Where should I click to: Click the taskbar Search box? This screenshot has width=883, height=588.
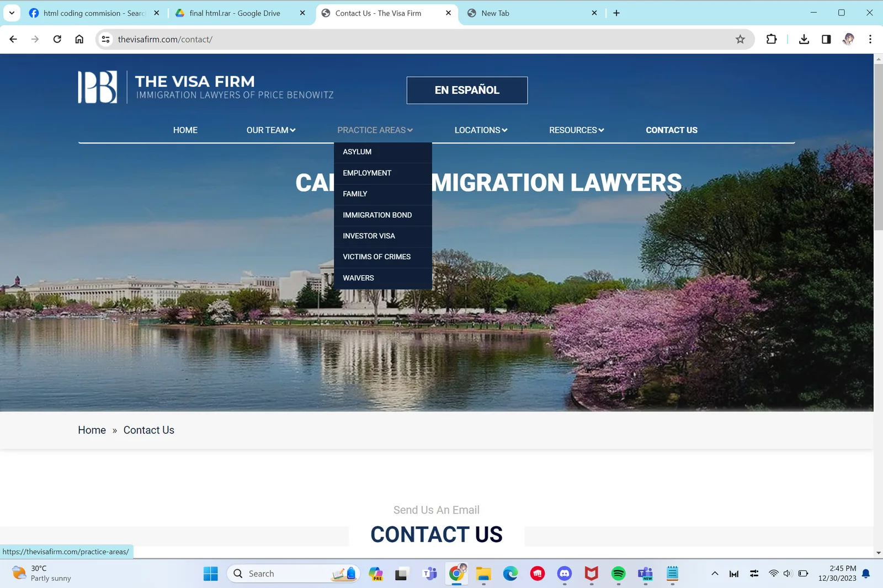pyautogui.click(x=293, y=574)
